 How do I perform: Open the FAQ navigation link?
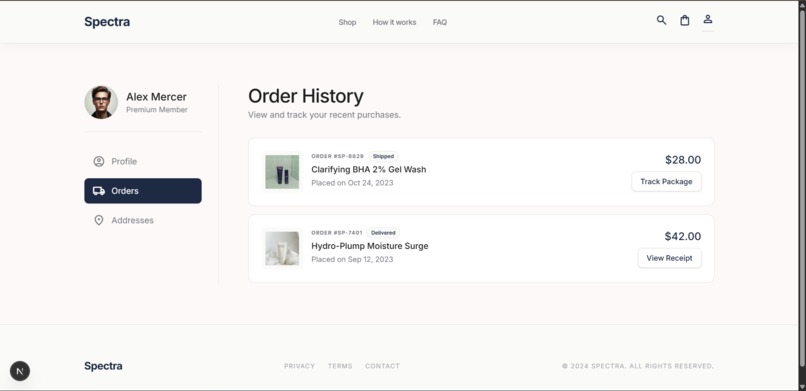coord(439,22)
